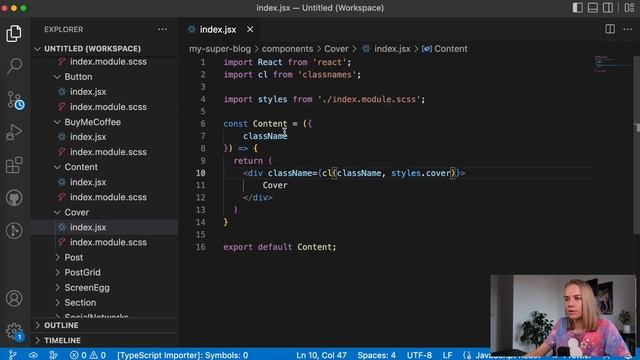
Task: Select index.jsx under Cover folder
Action: (104, 227)
